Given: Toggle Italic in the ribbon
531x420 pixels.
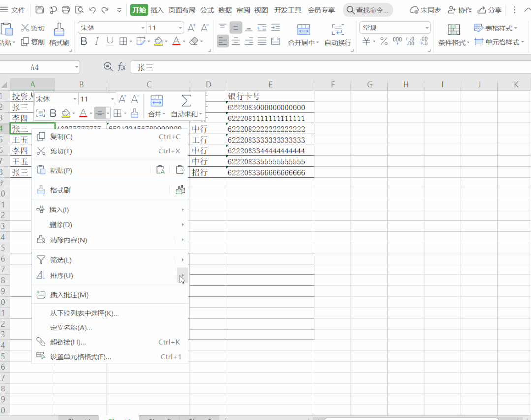Looking at the screenshot, I should coord(97,42).
